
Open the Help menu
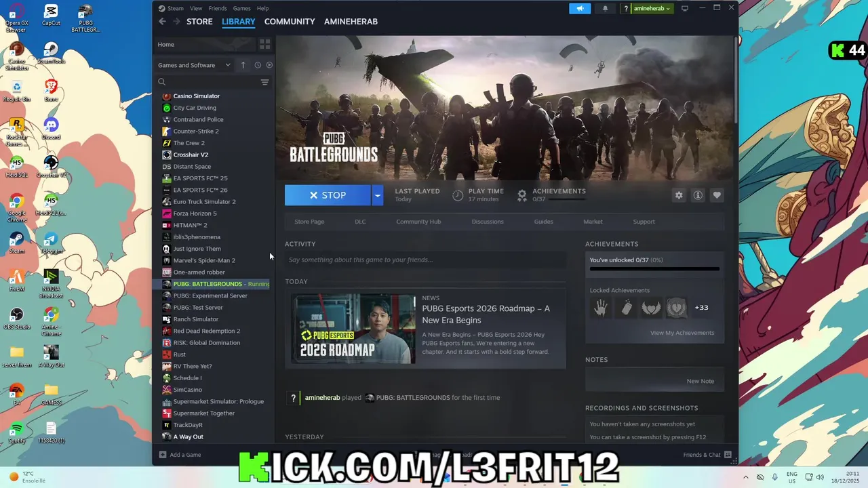(262, 8)
